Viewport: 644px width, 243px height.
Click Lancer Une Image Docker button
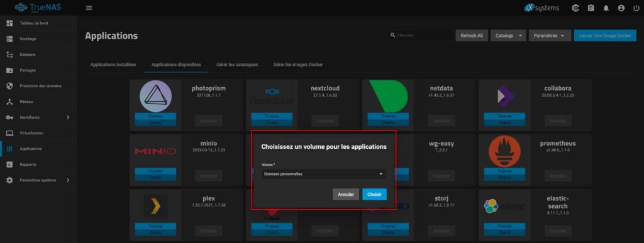(x=605, y=36)
